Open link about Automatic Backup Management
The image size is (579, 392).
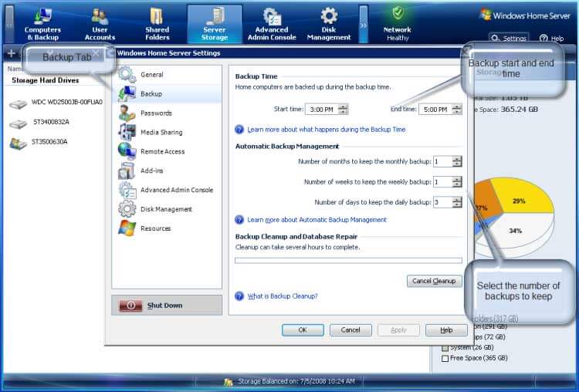tap(317, 220)
